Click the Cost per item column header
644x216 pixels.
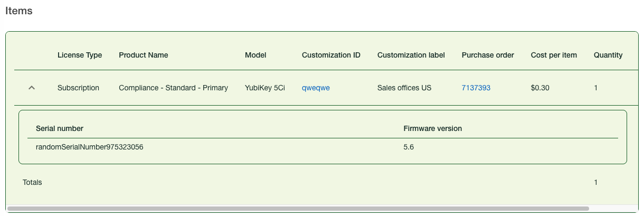pos(554,55)
